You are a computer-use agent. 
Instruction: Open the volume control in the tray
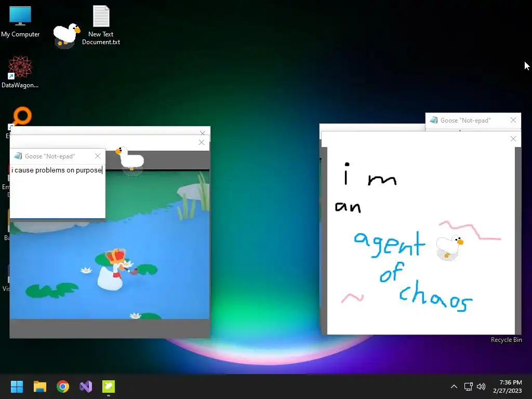(x=481, y=387)
